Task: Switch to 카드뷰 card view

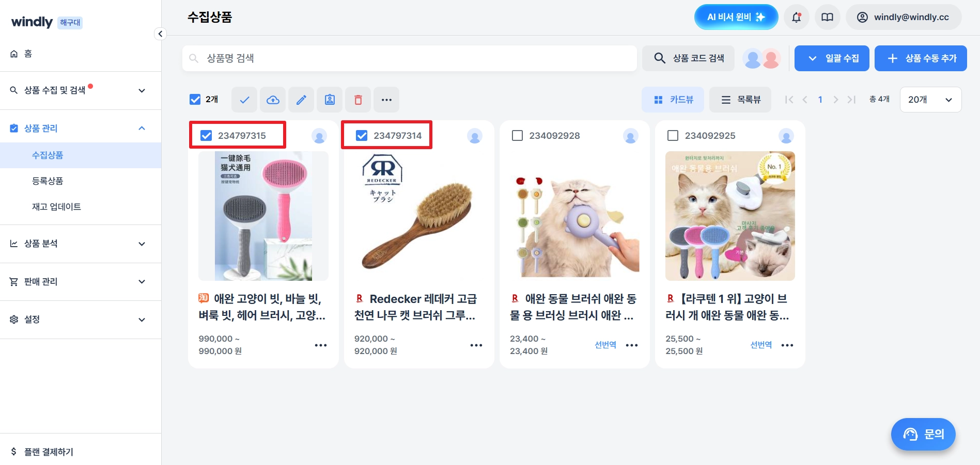Action: (673, 100)
